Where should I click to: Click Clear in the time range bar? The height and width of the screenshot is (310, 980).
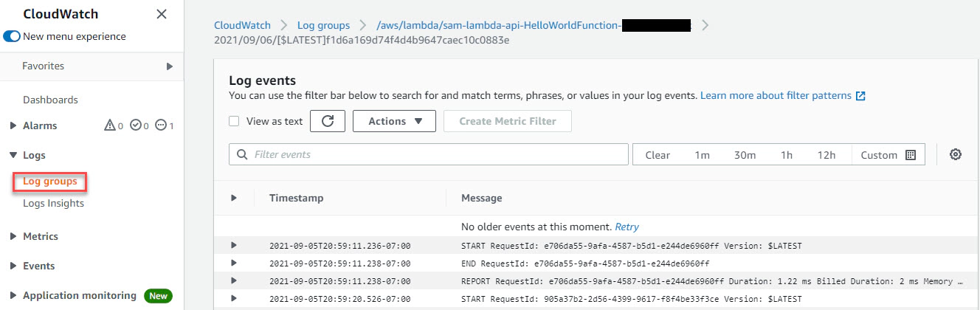coord(658,155)
